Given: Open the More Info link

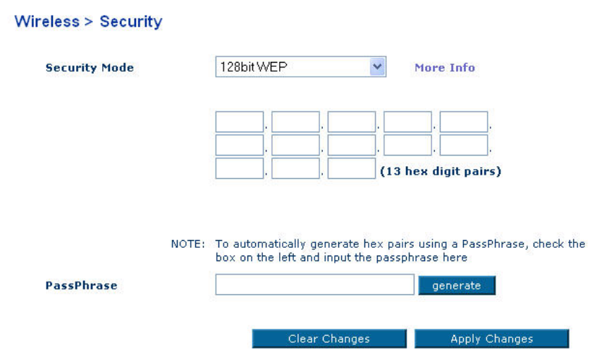Looking at the screenshot, I should coord(444,68).
